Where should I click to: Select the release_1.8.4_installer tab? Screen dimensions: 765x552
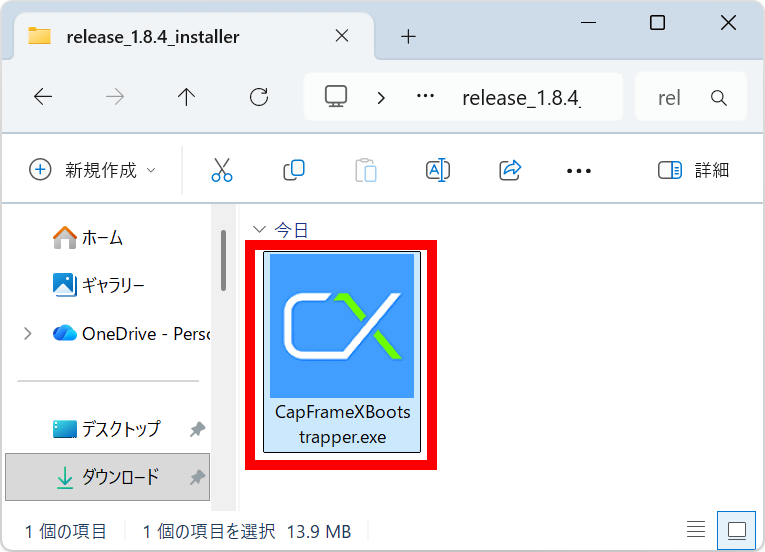(x=194, y=36)
